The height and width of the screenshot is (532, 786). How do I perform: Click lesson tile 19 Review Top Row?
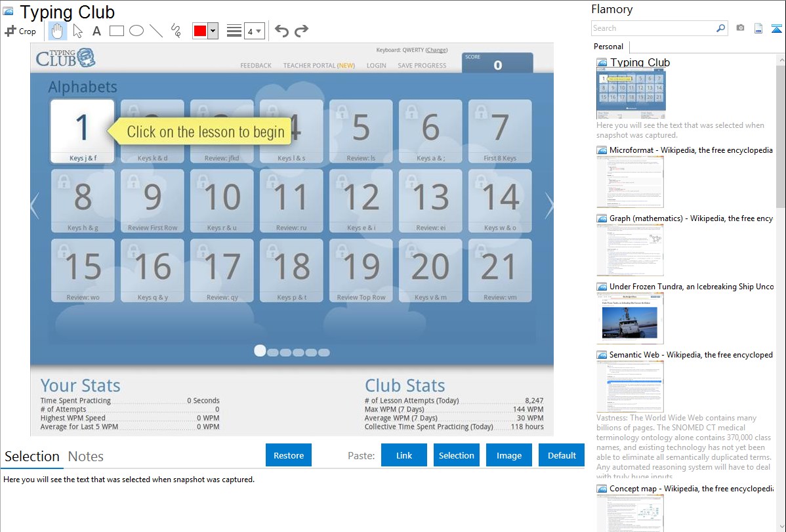click(361, 271)
